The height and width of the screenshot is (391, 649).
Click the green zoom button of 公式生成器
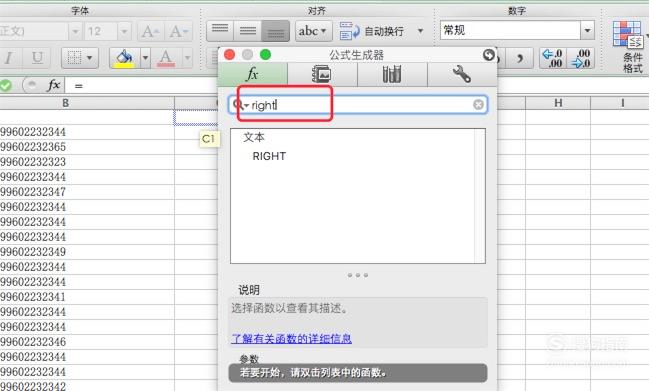click(265, 55)
